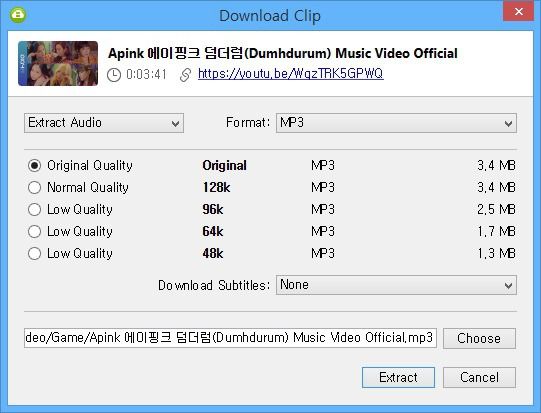Viewport: 541px width, 413px height.
Task: Open the Format MP3 dropdown
Action: click(396, 123)
